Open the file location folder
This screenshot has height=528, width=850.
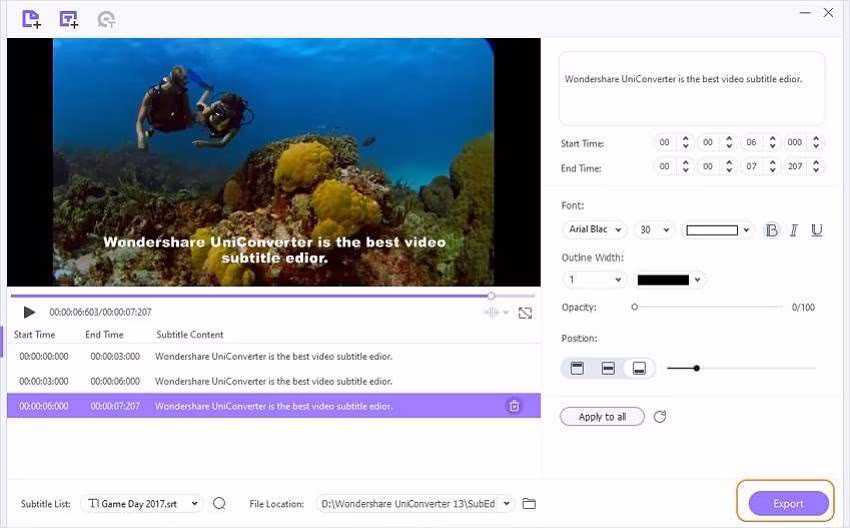pyautogui.click(x=529, y=504)
